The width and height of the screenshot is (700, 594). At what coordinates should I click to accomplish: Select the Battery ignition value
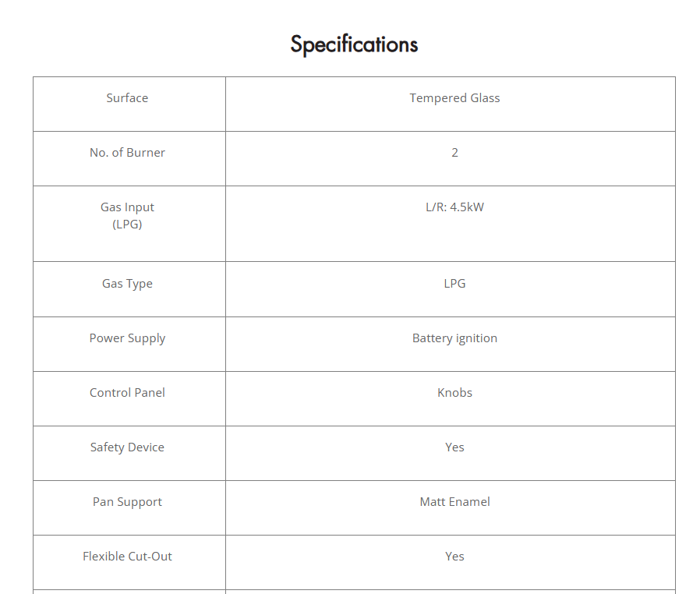[x=454, y=338]
